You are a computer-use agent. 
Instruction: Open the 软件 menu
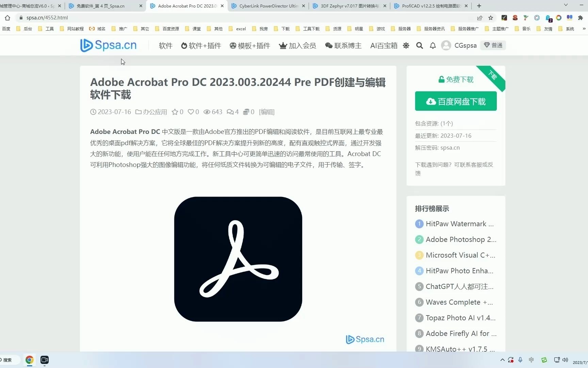[166, 45]
